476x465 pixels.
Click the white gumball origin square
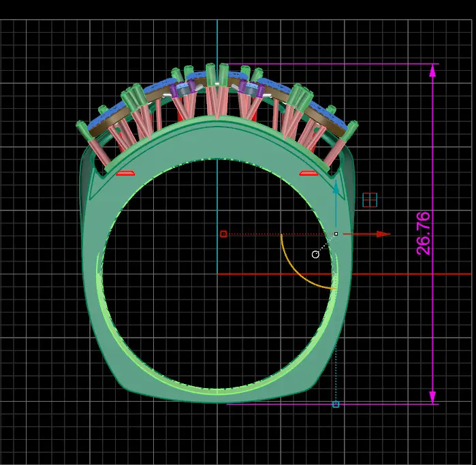(336, 234)
